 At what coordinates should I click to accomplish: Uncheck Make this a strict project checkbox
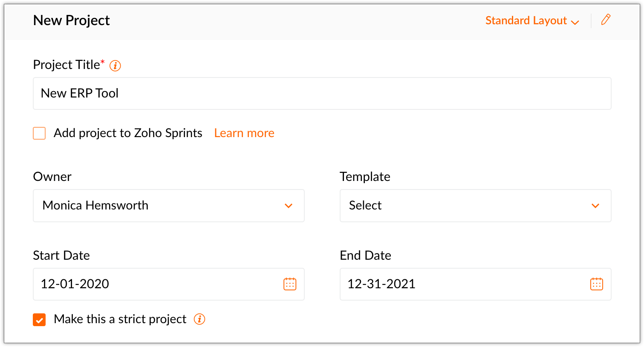pyautogui.click(x=39, y=320)
